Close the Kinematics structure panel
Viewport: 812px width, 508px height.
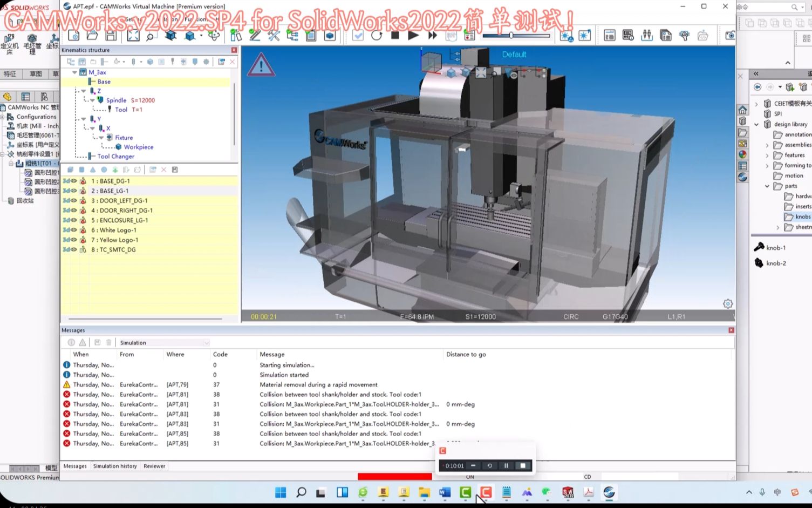click(234, 50)
